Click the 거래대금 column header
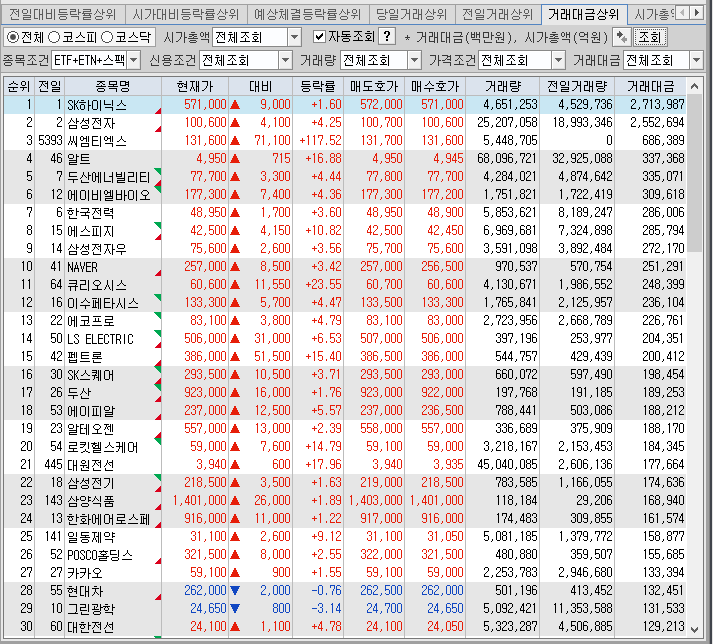The height and width of the screenshot is (644, 713). (x=650, y=86)
